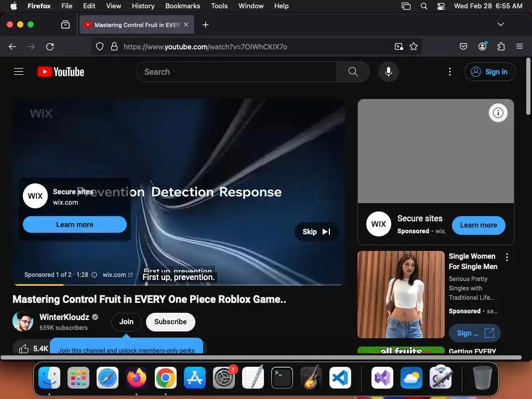Image resolution: width=532 pixels, height=399 pixels.
Task: Subscribe to WinterKloudz
Action: click(170, 322)
